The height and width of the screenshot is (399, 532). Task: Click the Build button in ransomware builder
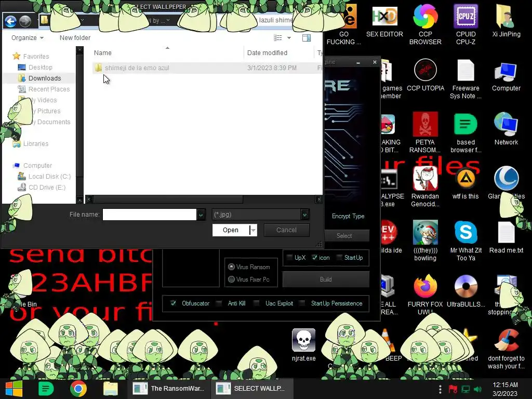tap(326, 279)
